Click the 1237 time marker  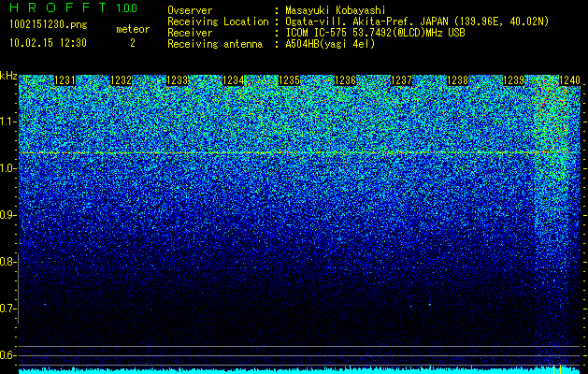click(401, 80)
